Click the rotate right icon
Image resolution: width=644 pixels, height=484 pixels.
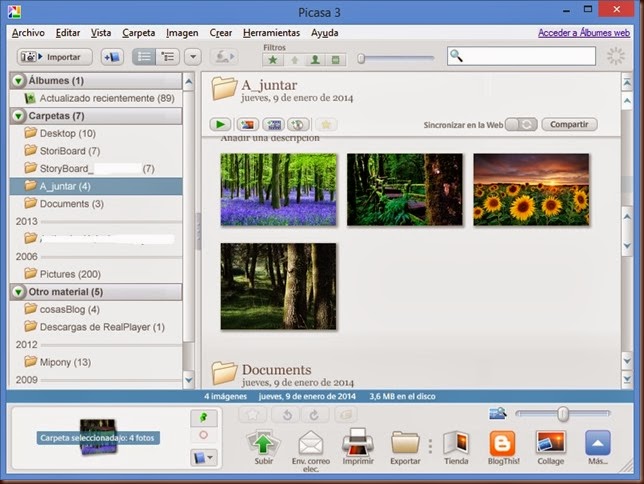click(314, 415)
